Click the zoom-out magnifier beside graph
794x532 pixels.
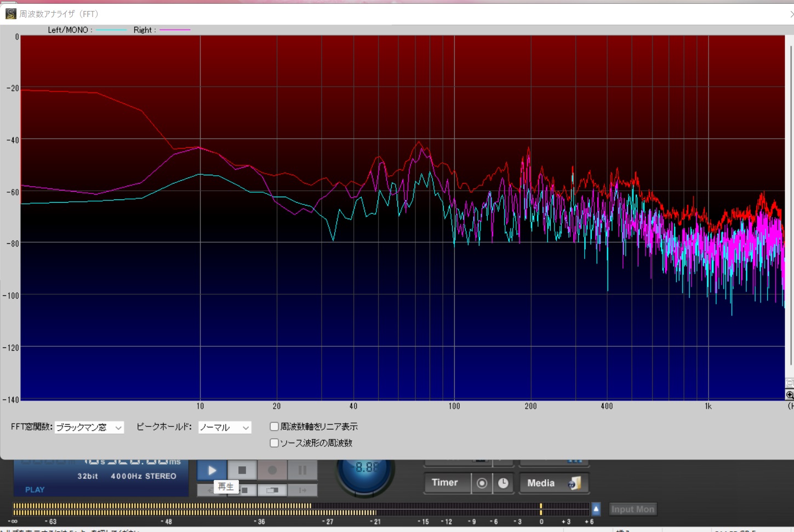point(790,384)
